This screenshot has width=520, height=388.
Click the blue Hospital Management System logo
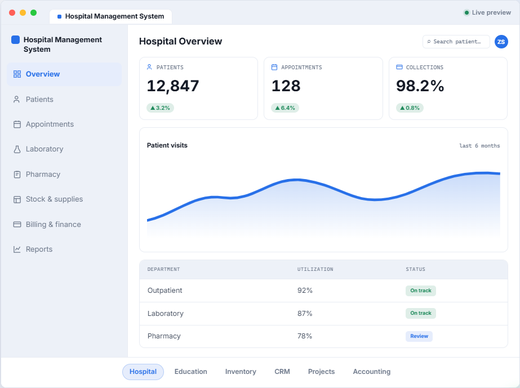point(15,40)
